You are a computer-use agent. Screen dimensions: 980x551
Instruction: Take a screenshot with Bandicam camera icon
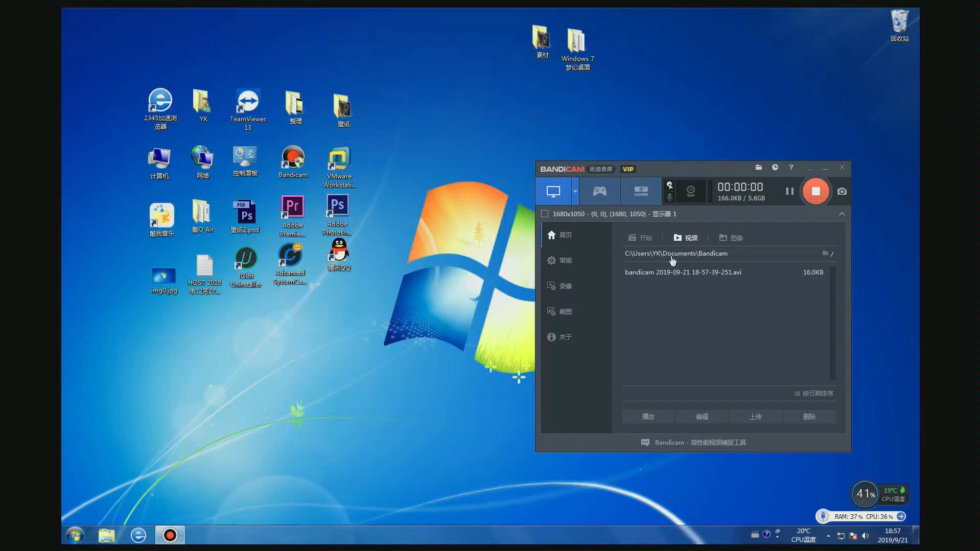tap(842, 191)
